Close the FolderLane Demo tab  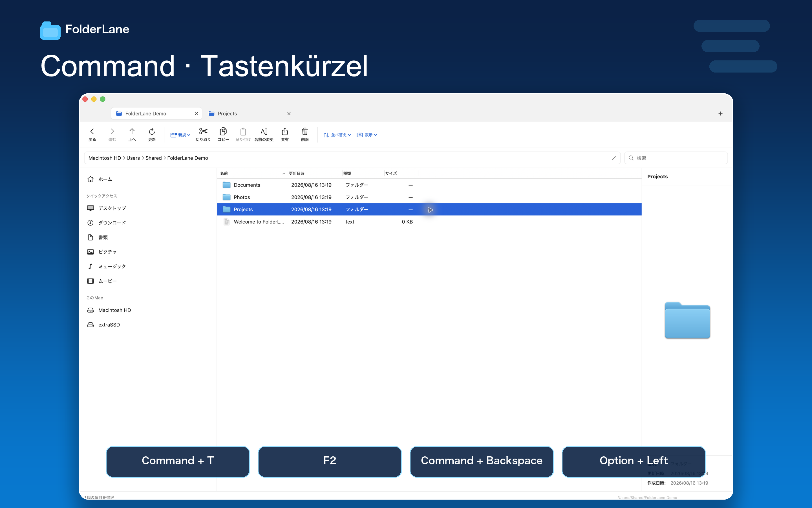[x=196, y=113]
